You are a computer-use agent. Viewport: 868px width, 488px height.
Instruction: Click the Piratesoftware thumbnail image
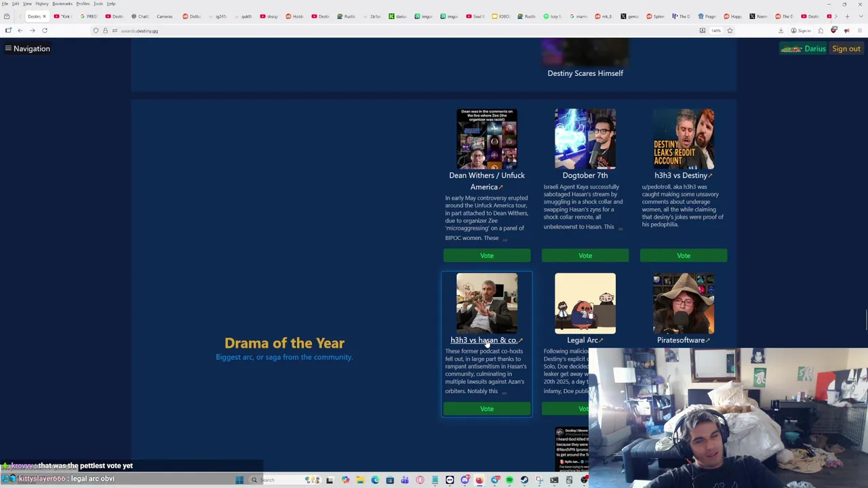tap(684, 304)
